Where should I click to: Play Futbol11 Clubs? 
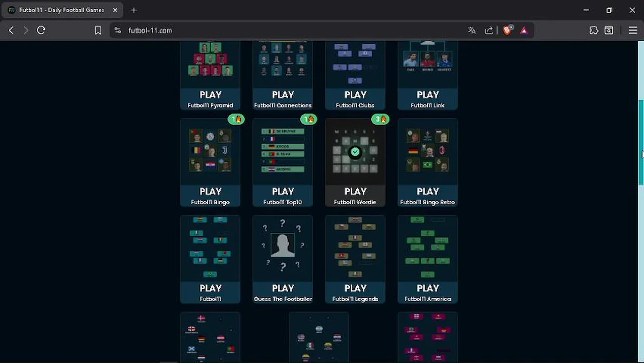pos(355,94)
